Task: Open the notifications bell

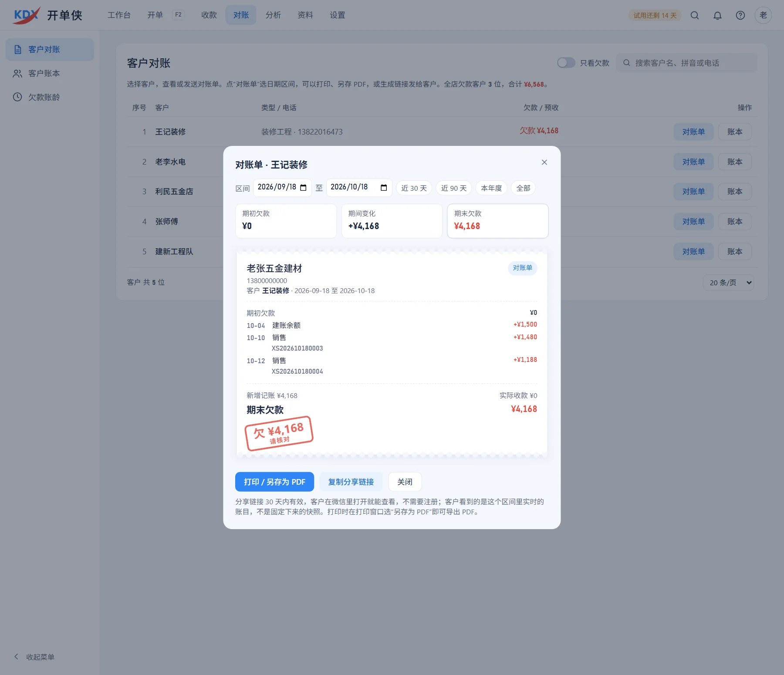Action: [x=717, y=15]
